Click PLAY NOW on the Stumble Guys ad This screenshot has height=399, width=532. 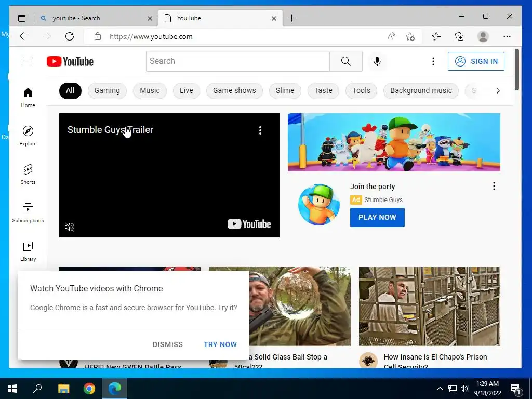pos(377,217)
